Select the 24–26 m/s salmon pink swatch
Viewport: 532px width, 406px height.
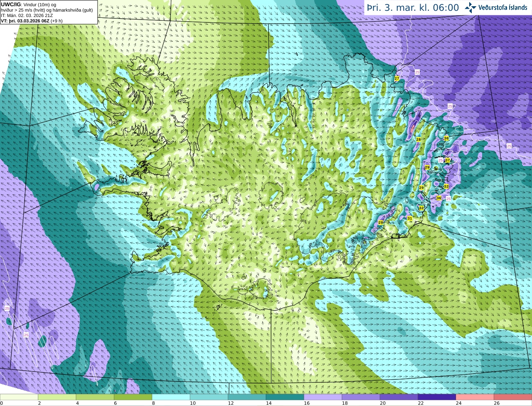coord(475,397)
